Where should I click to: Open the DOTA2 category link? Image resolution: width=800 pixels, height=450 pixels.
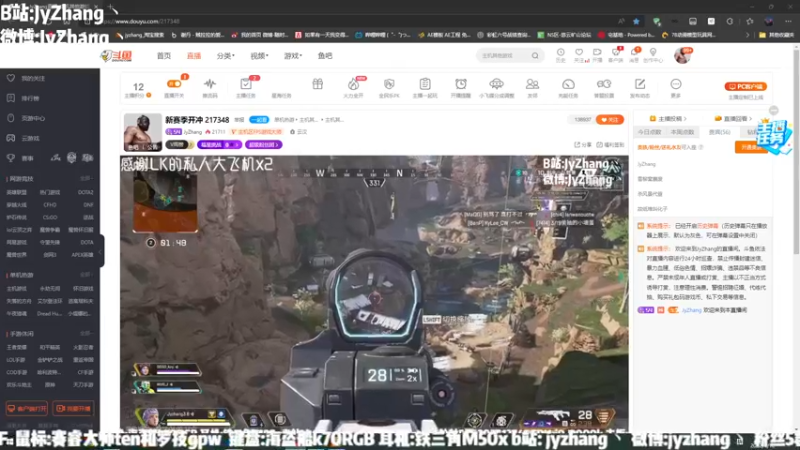coord(85,192)
